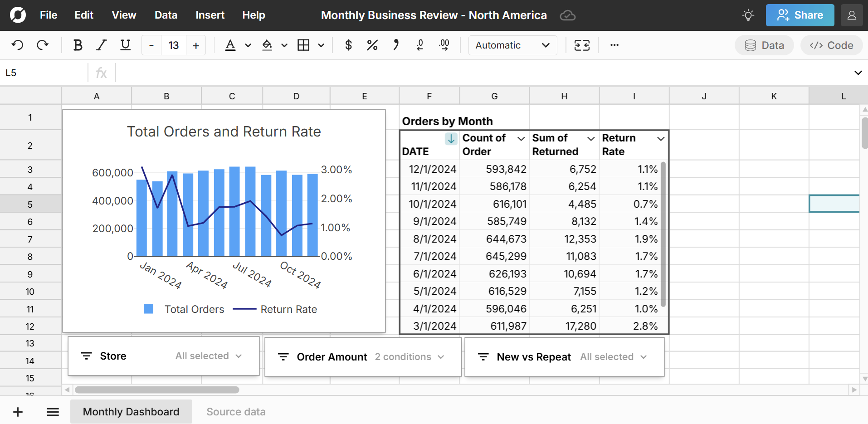Apply percent format
This screenshot has width=868, height=424.
pos(372,45)
